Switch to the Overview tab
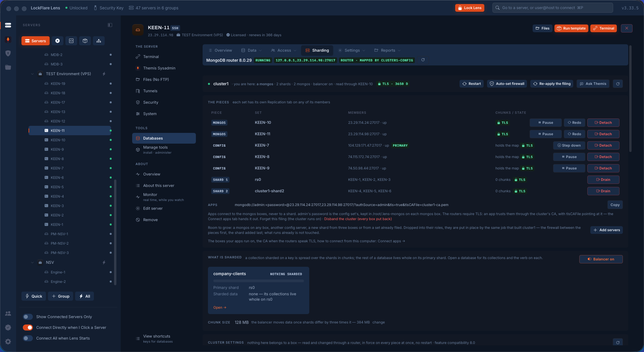 tap(220, 51)
